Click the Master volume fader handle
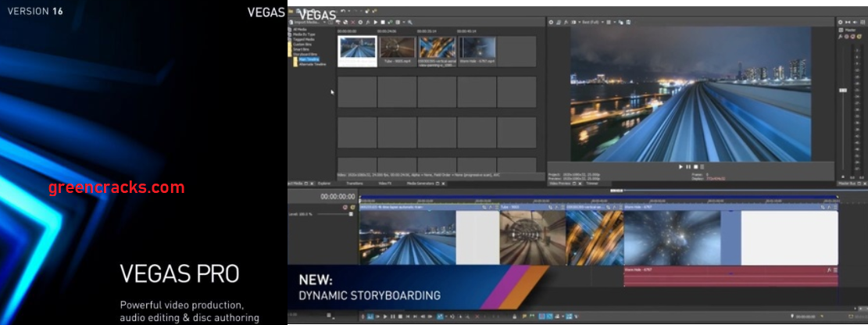Viewport: 868px width, 325px height. click(843, 91)
